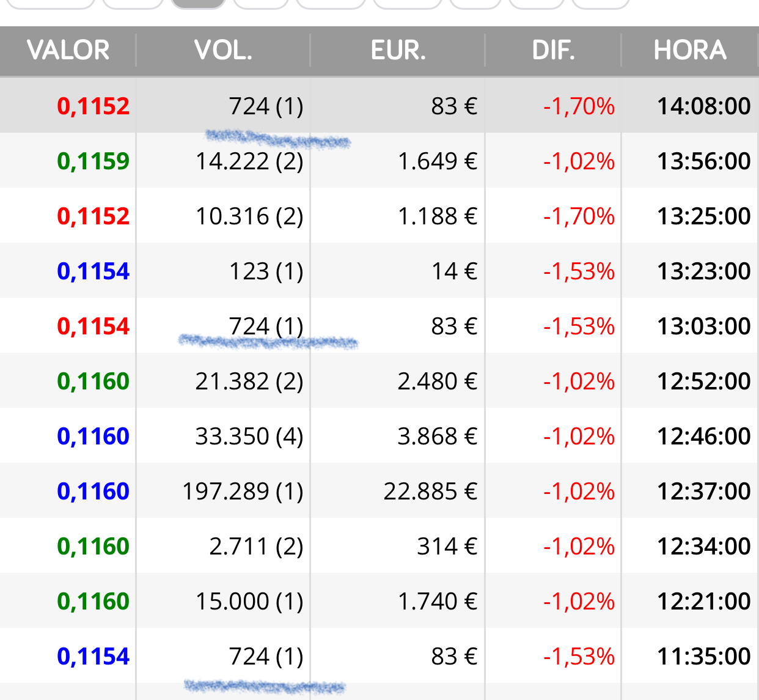759x700 pixels.
Task: Click the 21.382 (2) volume cell
Action: [249, 381]
